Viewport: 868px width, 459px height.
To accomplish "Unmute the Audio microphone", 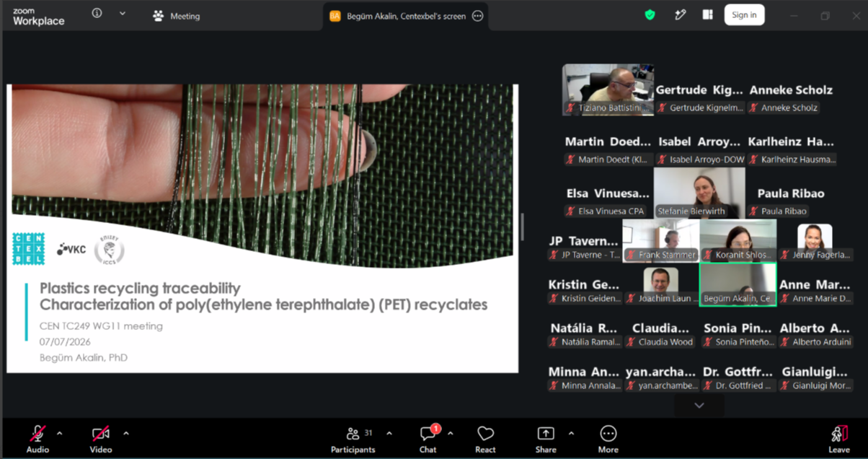I will pos(37,438).
